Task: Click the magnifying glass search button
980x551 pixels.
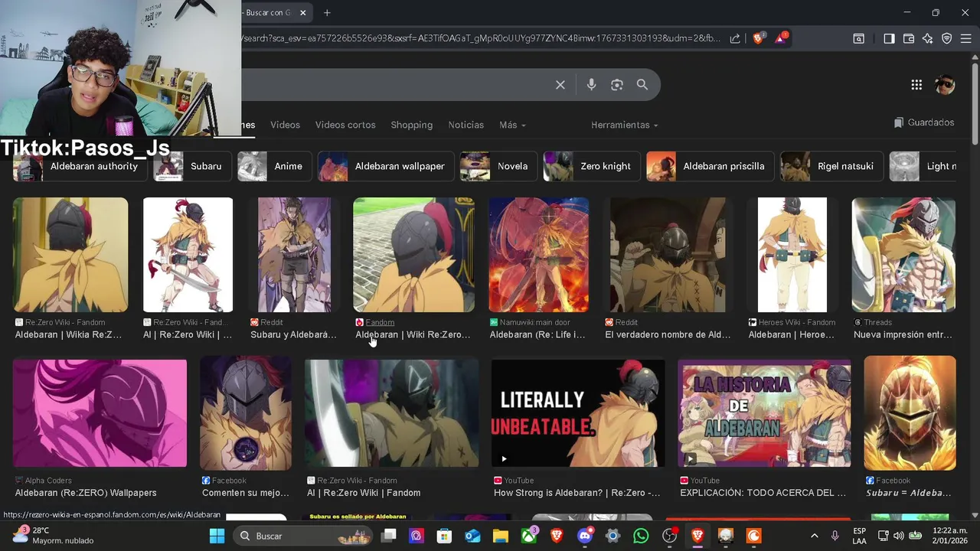Action: [642, 85]
